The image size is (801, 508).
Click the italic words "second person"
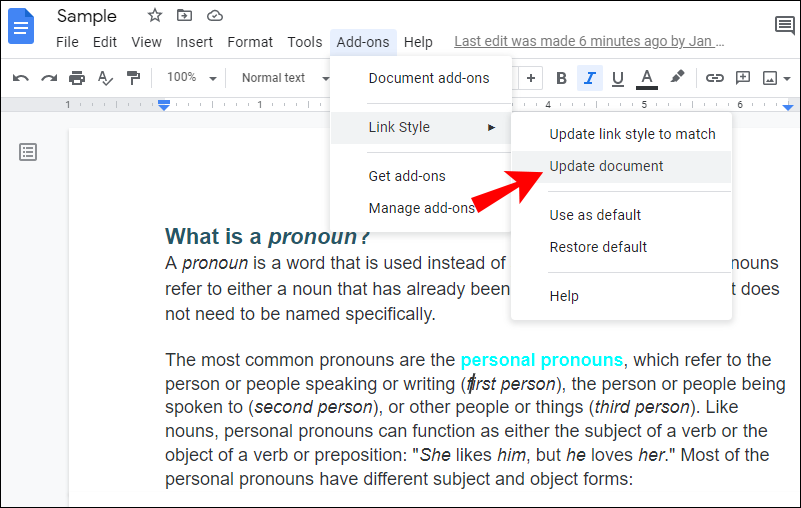point(313,407)
